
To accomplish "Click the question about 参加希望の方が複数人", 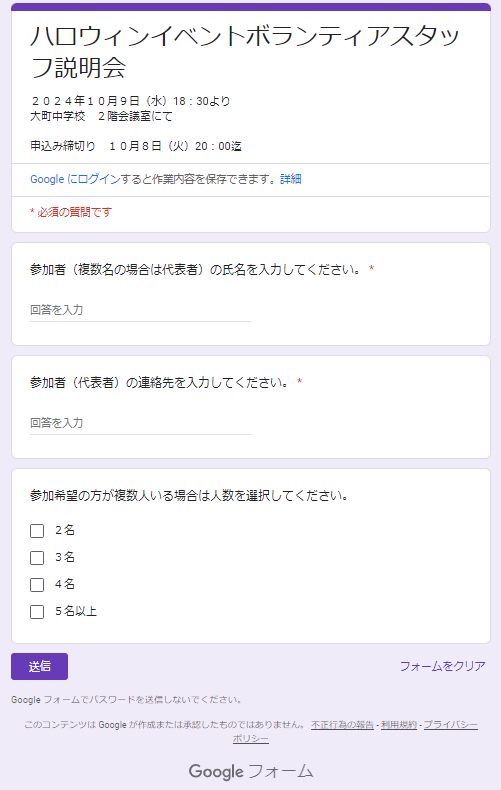I will click(x=190, y=496).
